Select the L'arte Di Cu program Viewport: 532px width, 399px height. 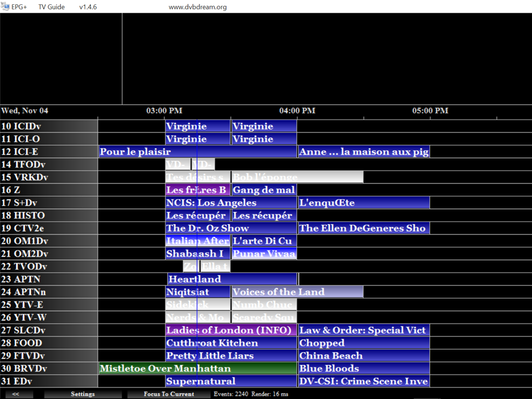coord(264,241)
